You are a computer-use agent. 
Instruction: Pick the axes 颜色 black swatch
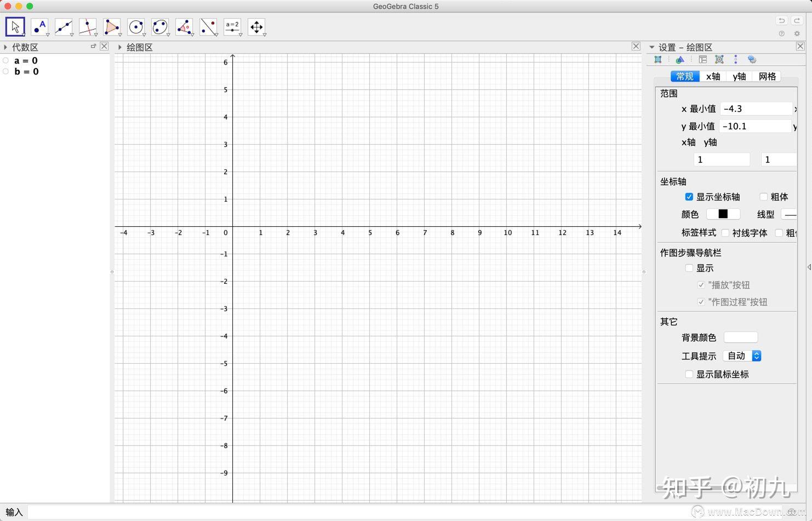pos(723,214)
